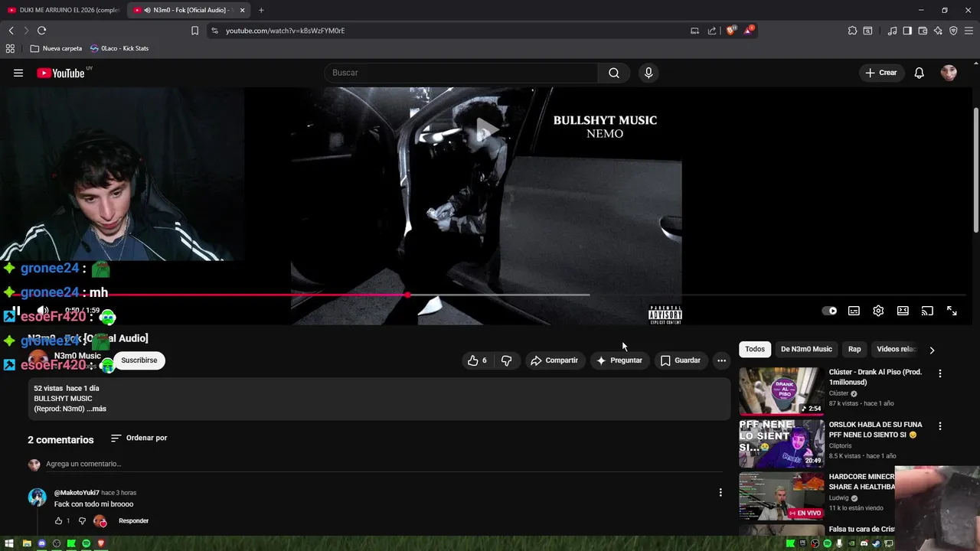The image size is (980, 551).
Task: Open 0Laco - Kick Stats bookmark
Action: [x=119, y=48]
